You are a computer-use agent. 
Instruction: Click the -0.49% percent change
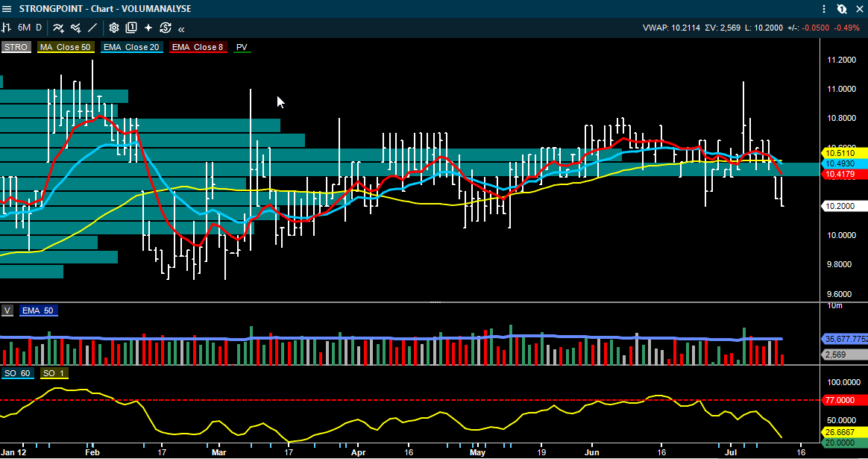pyautogui.click(x=847, y=28)
